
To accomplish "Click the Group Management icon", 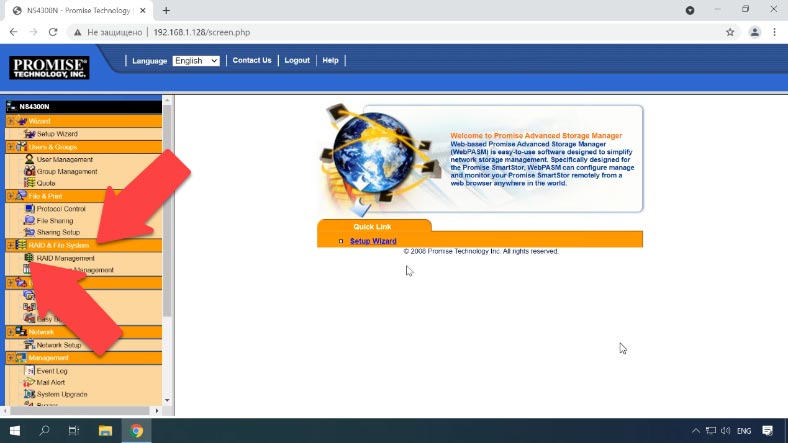I will coord(29,171).
